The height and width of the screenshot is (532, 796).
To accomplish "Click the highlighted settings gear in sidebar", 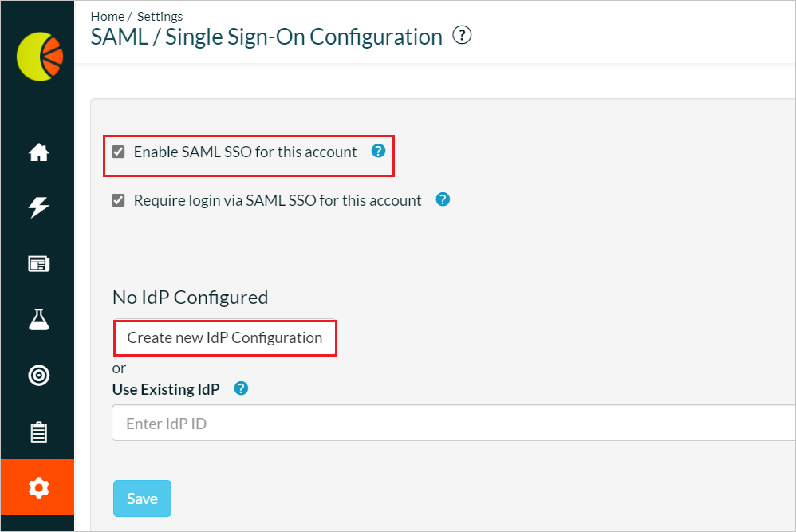I will tap(37, 487).
